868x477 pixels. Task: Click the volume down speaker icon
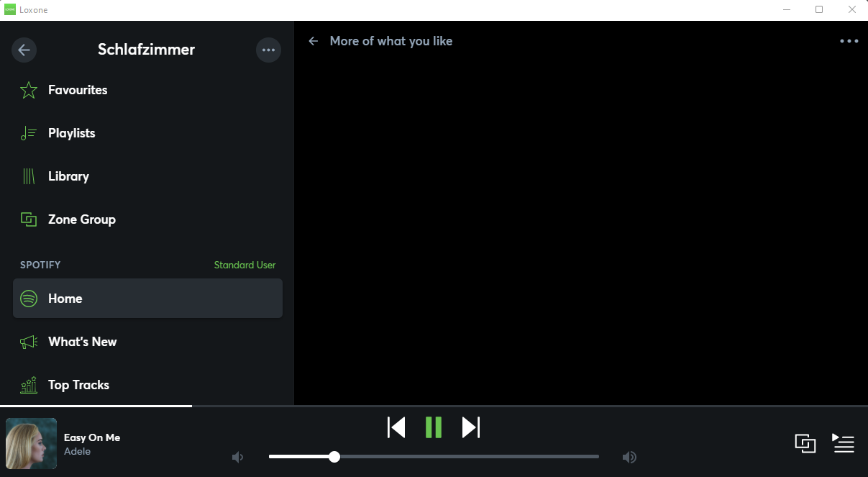(x=237, y=457)
